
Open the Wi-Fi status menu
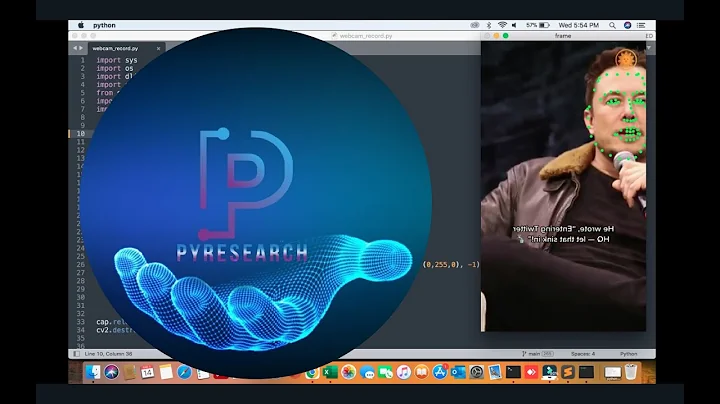click(502, 25)
